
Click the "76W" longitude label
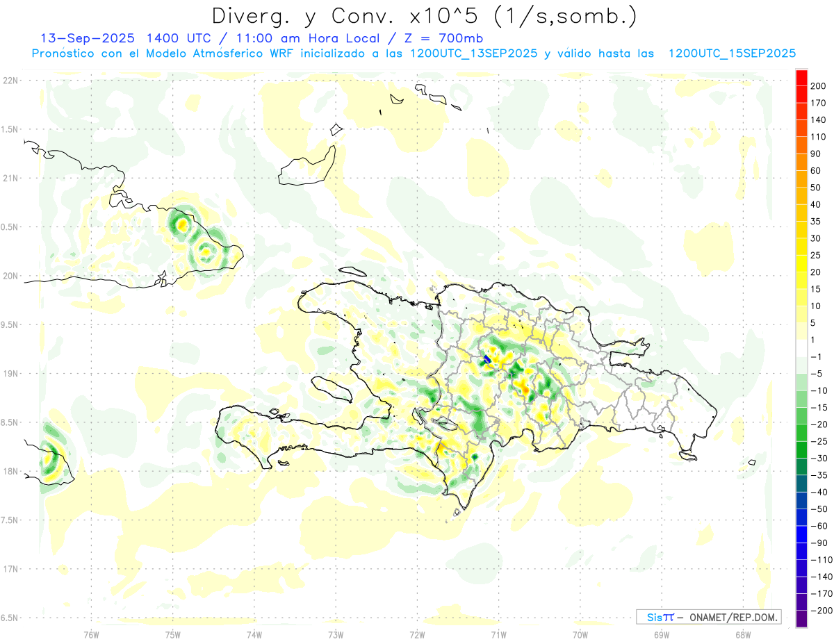tap(91, 634)
